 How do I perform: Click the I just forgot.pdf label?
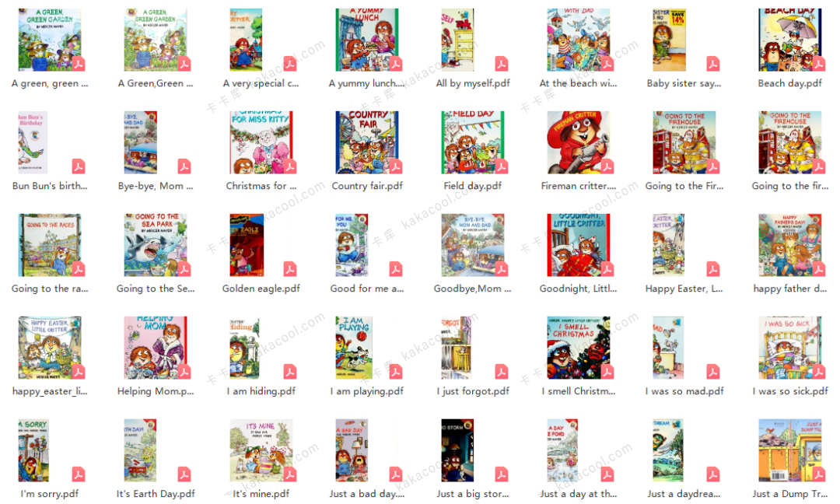click(473, 391)
